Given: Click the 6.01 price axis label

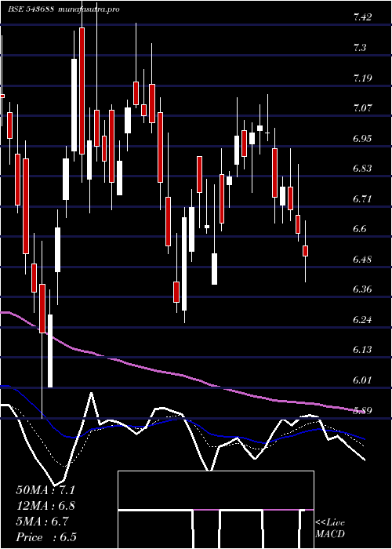Looking at the screenshot, I should click(x=362, y=380).
